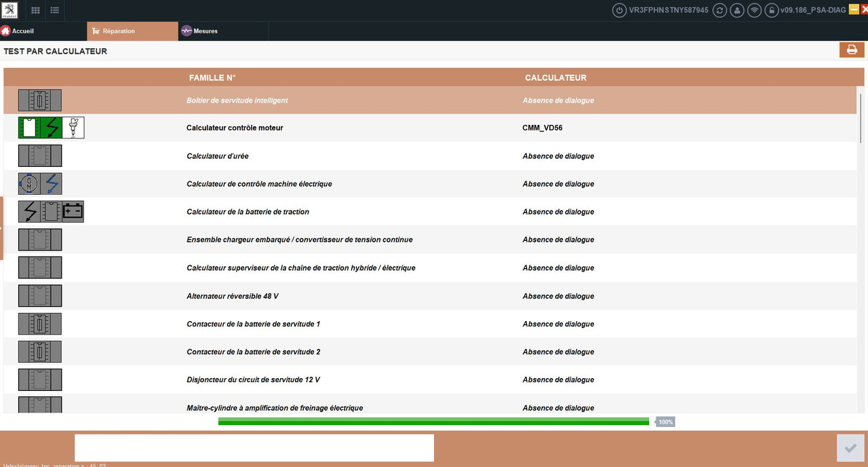The image size is (868, 467).
Task: Click the Calculateur d'urée icon
Action: tap(40, 155)
